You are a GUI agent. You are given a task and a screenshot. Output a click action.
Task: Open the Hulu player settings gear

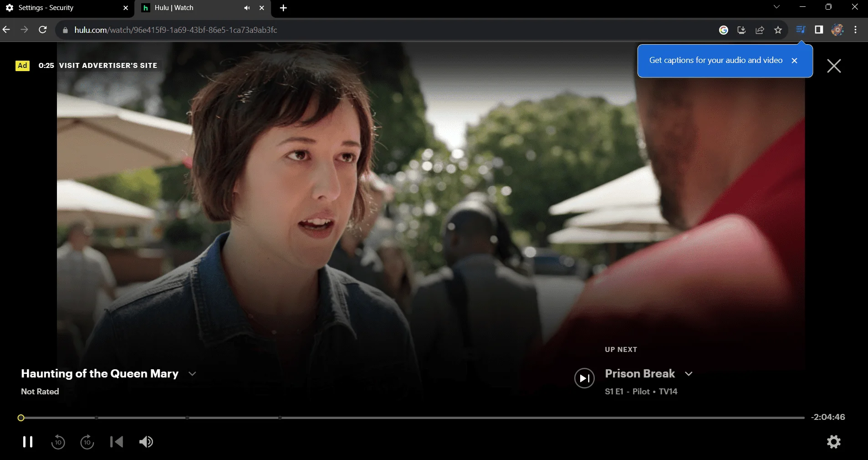pyautogui.click(x=834, y=441)
